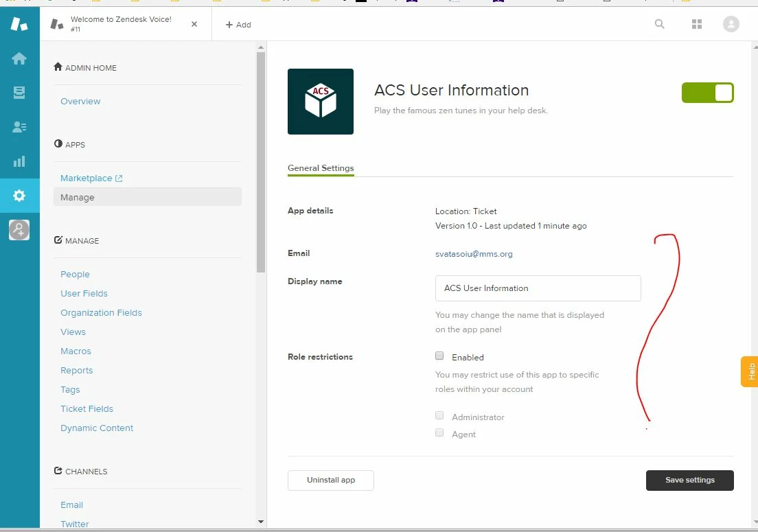Go to Admin Home heading

click(85, 68)
